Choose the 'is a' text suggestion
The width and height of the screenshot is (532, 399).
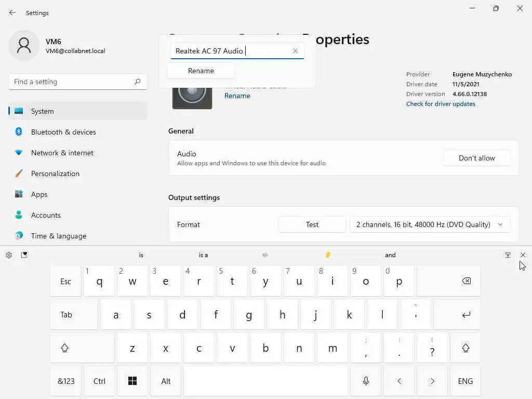[x=203, y=255]
